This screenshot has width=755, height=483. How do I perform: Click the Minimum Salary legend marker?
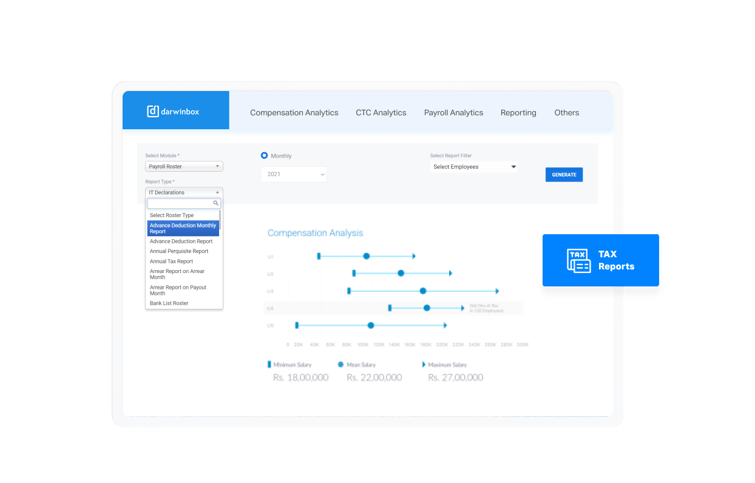click(269, 365)
